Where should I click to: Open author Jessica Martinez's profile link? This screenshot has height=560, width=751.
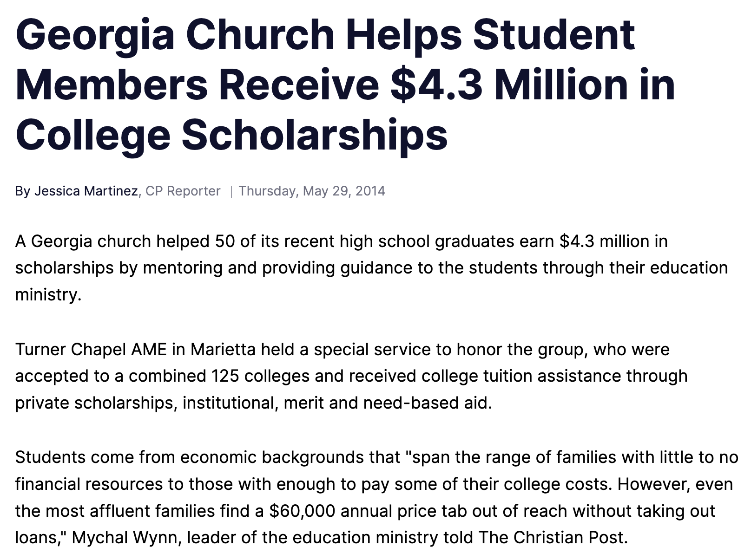(x=86, y=191)
